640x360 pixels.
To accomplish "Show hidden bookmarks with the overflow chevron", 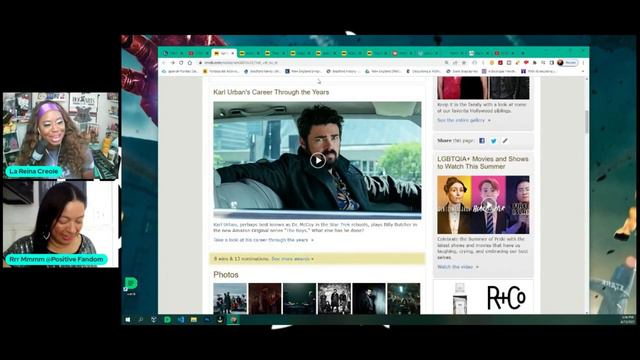I will (583, 71).
